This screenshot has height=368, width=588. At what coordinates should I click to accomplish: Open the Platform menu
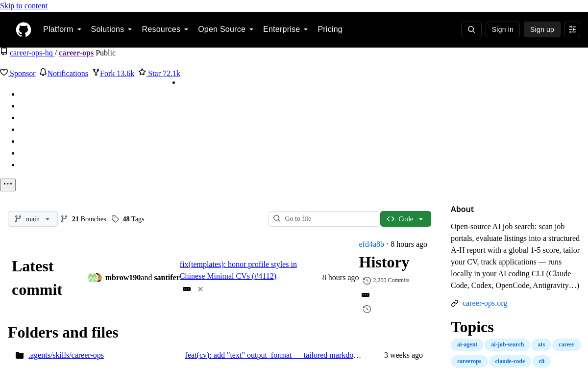[62, 29]
